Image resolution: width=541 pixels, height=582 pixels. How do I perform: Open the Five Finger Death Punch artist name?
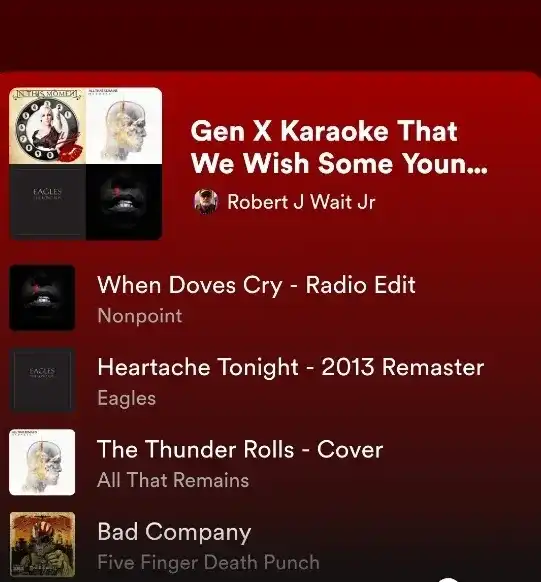coord(208,562)
